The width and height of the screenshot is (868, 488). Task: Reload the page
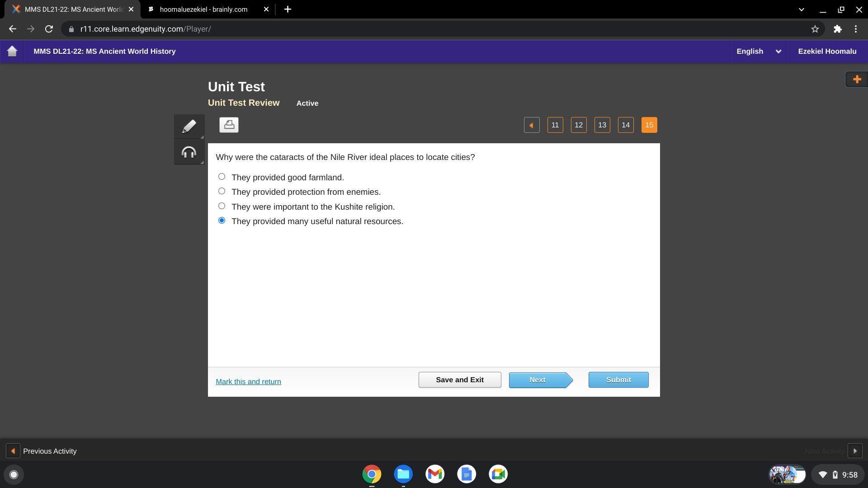click(49, 29)
